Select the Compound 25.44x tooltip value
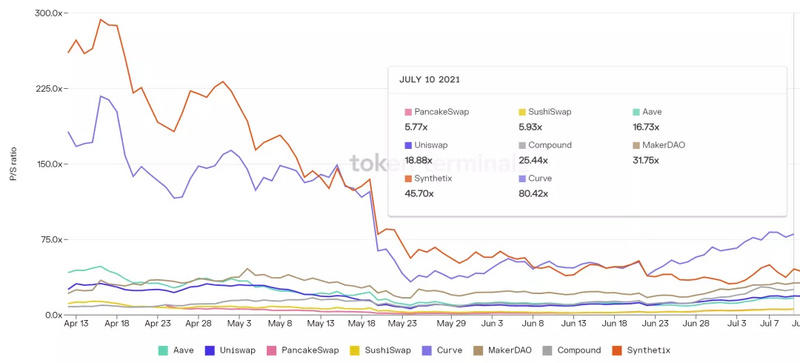Viewport: 800px width, 363px height. tap(533, 160)
